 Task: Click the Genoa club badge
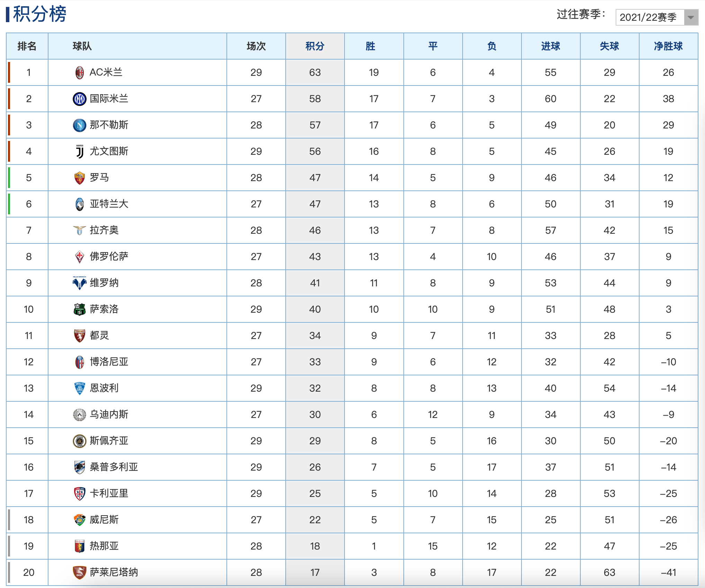(x=80, y=546)
